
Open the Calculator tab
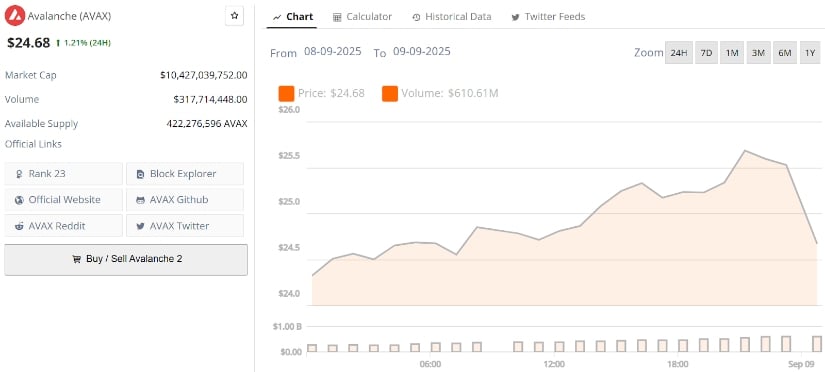tap(362, 17)
